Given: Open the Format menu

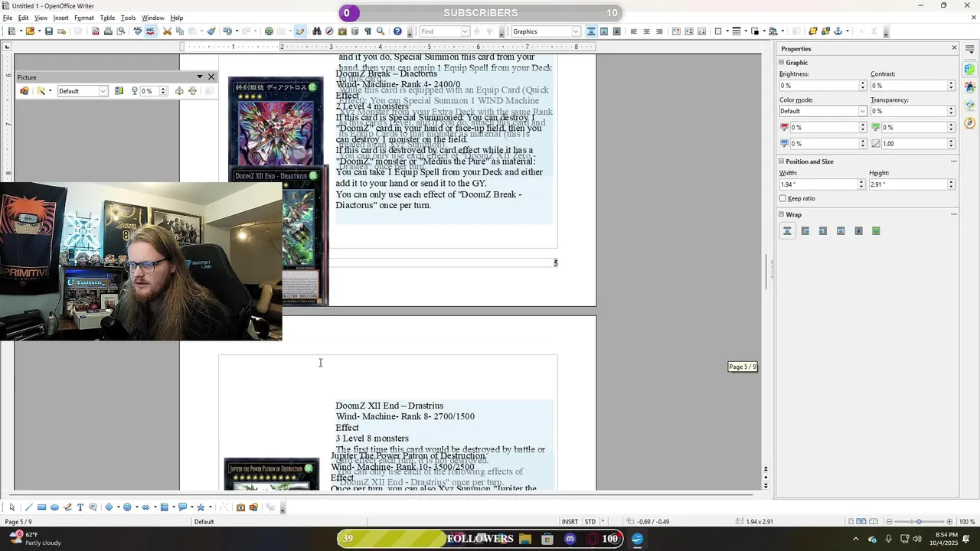Looking at the screenshot, I should tap(84, 18).
